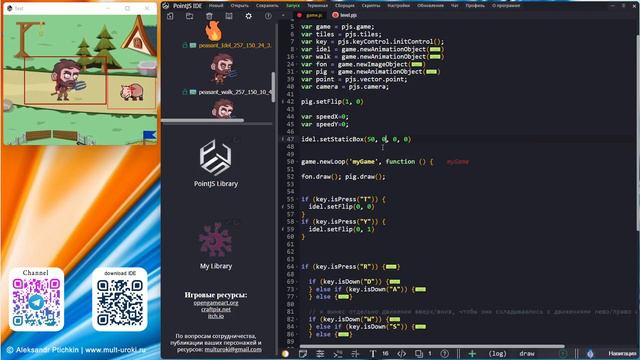Click the multuroki@gmail.com email link
Screen dimensions: 640x360
[233, 349]
